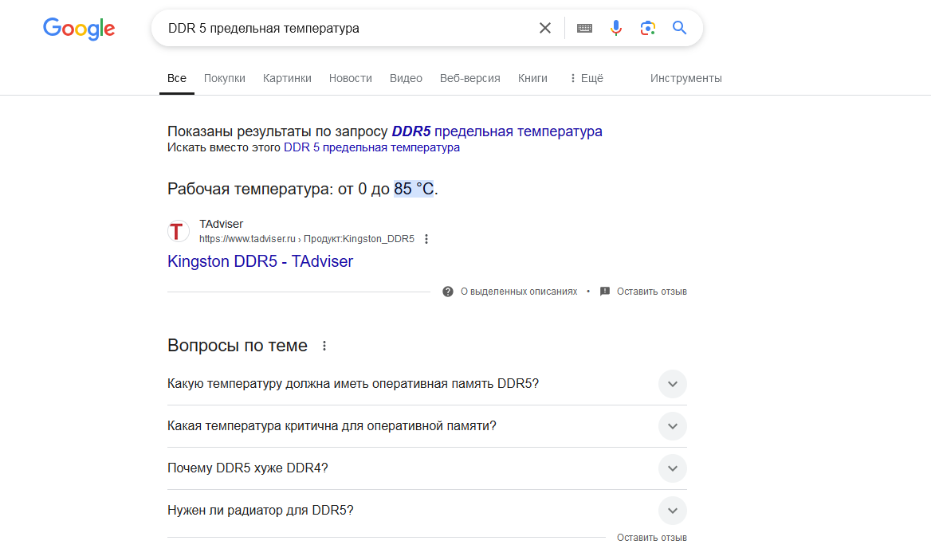Viewport: 931px width, 560px height.
Task: Click the Инструменты button
Action: click(x=685, y=78)
